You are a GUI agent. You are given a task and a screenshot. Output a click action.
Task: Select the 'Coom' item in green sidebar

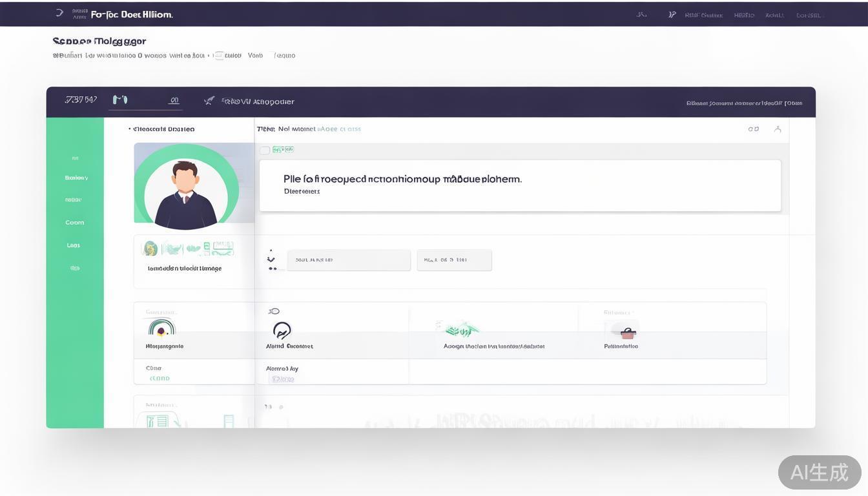click(75, 223)
